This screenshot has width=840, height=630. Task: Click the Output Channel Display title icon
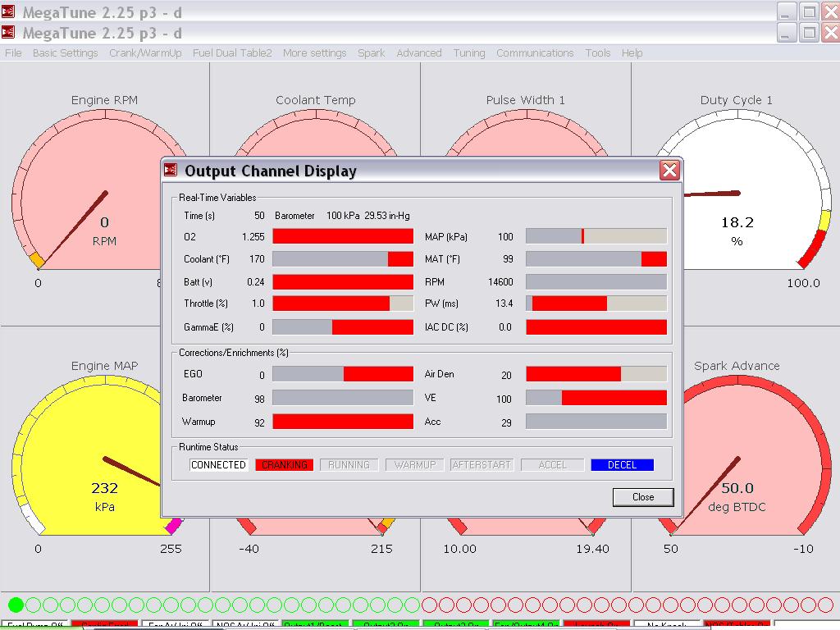click(x=171, y=171)
